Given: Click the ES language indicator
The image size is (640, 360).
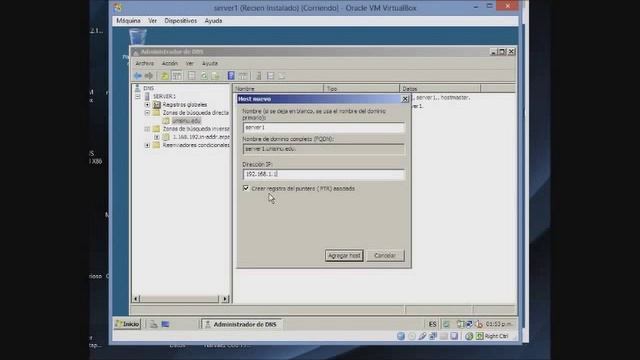Looking at the screenshot, I should pos(432,324).
